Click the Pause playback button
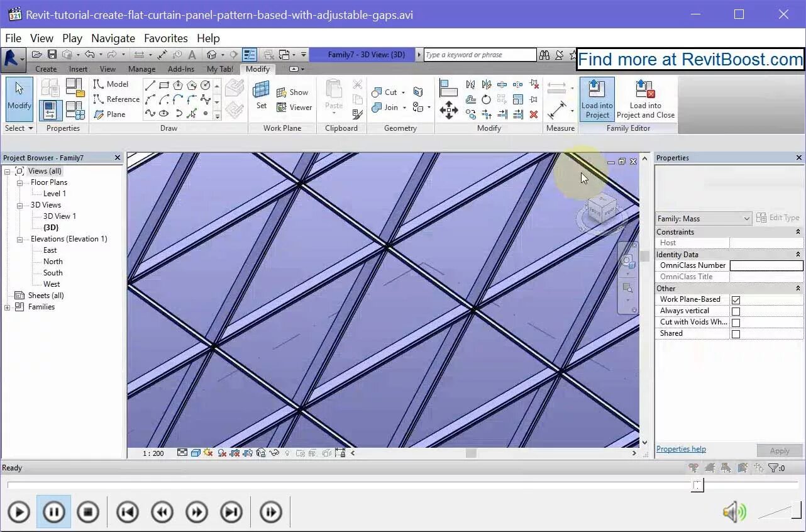 pos(53,512)
